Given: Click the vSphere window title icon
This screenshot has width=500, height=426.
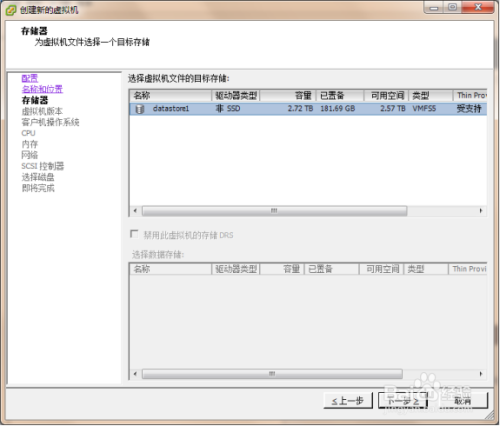Looking at the screenshot, I should tap(11, 10).
